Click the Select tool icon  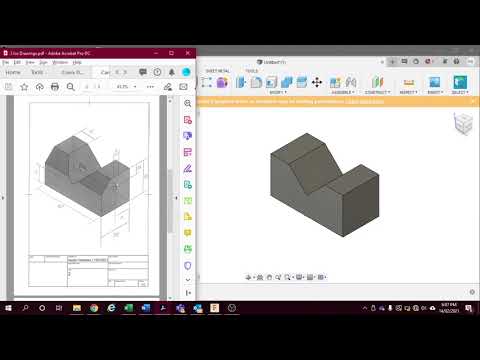460,82
